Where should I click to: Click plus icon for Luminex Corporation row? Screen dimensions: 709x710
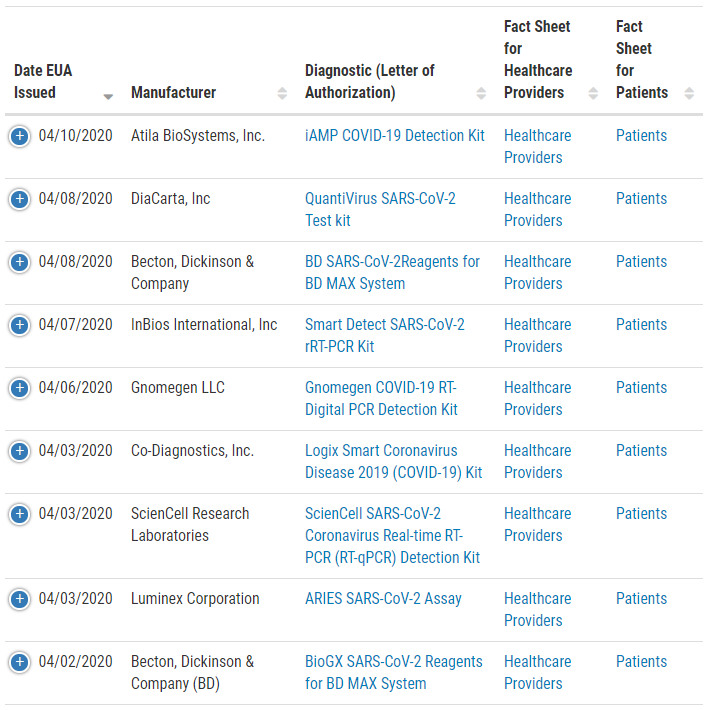(x=19, y=599)
